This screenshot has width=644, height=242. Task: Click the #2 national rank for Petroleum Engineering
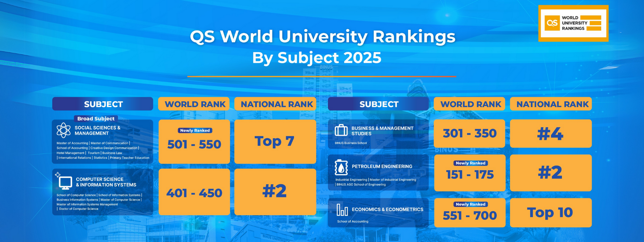551,173
